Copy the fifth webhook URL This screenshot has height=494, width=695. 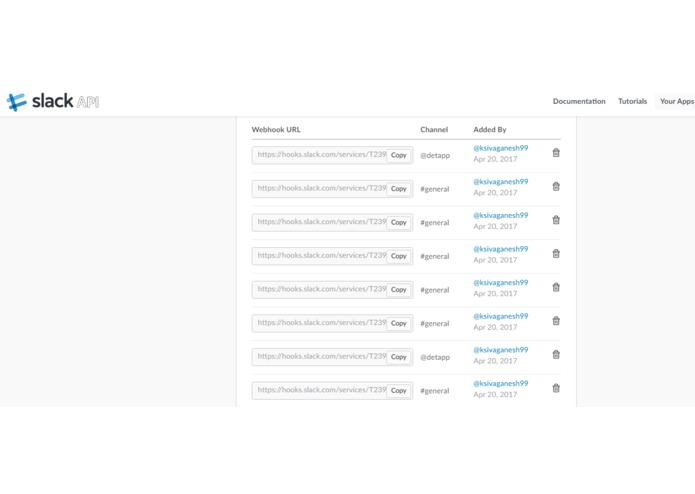pyautogui.click(x=398, y=290)
